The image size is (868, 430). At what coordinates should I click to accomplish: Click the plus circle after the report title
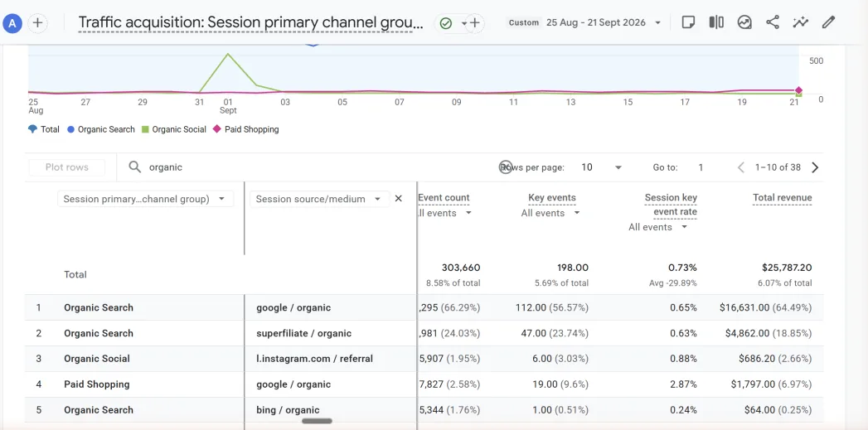tap(474, 23)
